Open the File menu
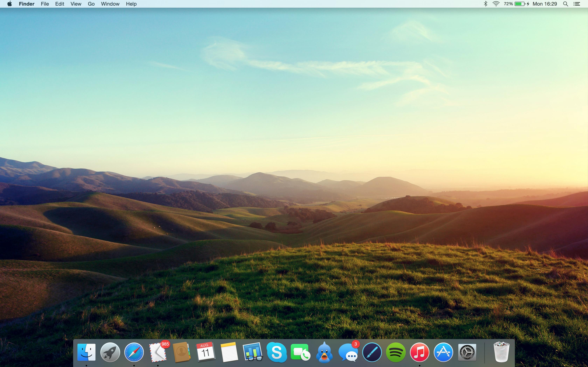 (45, 4)
